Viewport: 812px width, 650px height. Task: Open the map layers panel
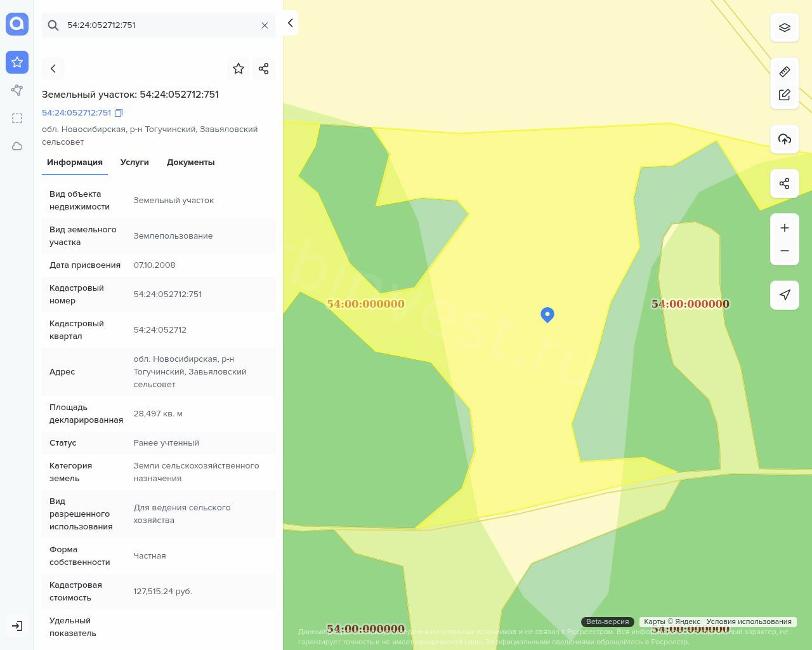point(784,27)
